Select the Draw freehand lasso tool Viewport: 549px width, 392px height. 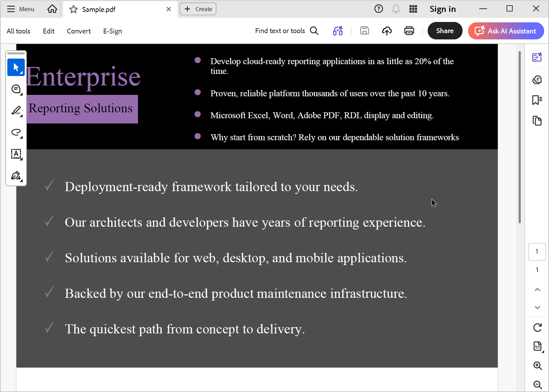pos(16,132)
